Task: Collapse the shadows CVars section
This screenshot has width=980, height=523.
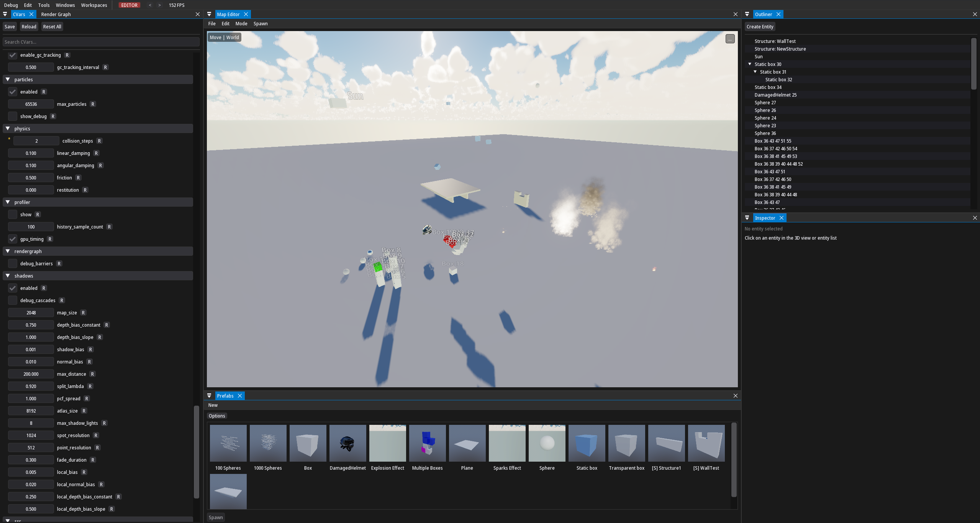Action: coord(8,276)
